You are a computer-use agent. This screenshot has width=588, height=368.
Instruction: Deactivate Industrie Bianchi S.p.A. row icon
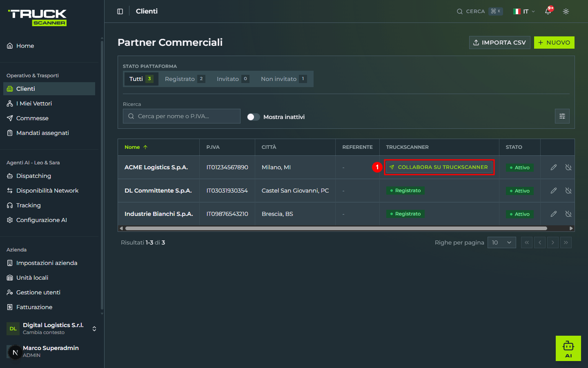click(x=568, y=214)
